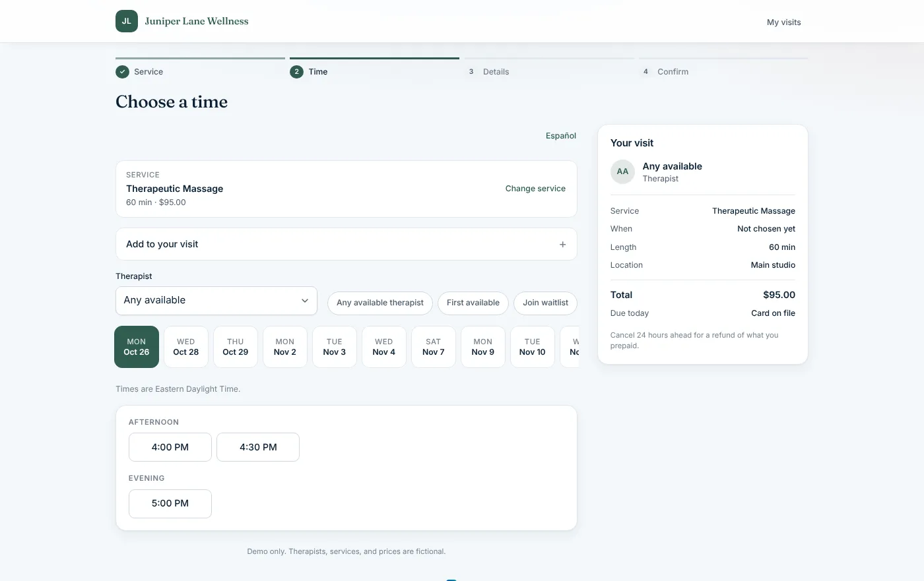
Task: Open My visits
Action: pos(783,22)
